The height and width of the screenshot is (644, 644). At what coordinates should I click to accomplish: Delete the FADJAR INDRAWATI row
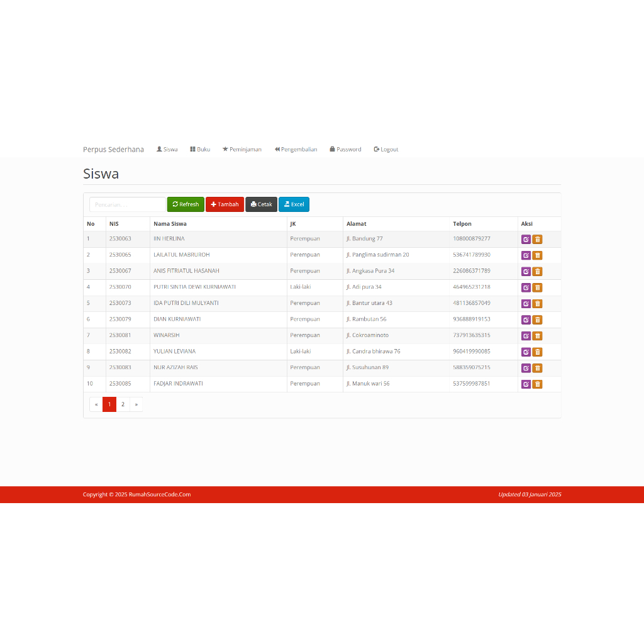[537, 384]
